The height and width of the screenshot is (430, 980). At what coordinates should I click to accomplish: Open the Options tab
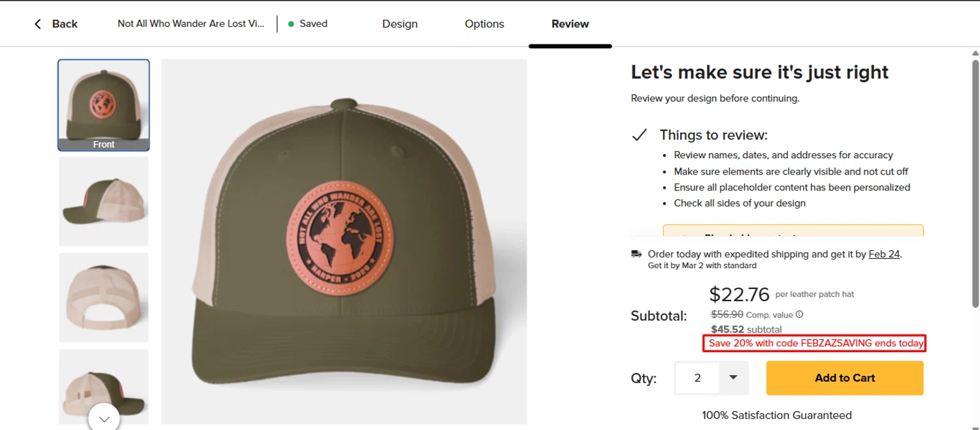point(484,24)
